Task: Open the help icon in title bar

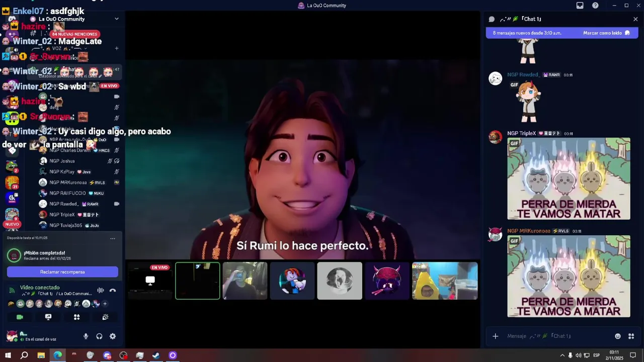Action: 595,6
